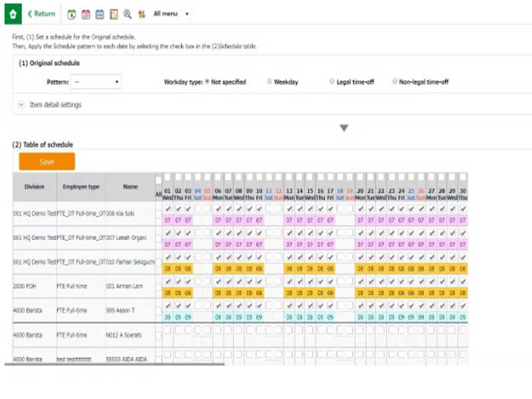Click the orange document toolbar icon
532x399 pixels.
(x=114, y=14)
